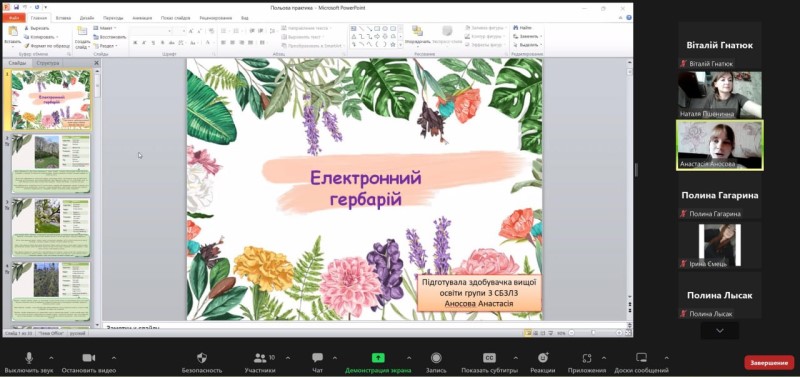Select slide 4 thumbnail in pane
The width and height of the screenshot is (800, 377).
[51, 291]
